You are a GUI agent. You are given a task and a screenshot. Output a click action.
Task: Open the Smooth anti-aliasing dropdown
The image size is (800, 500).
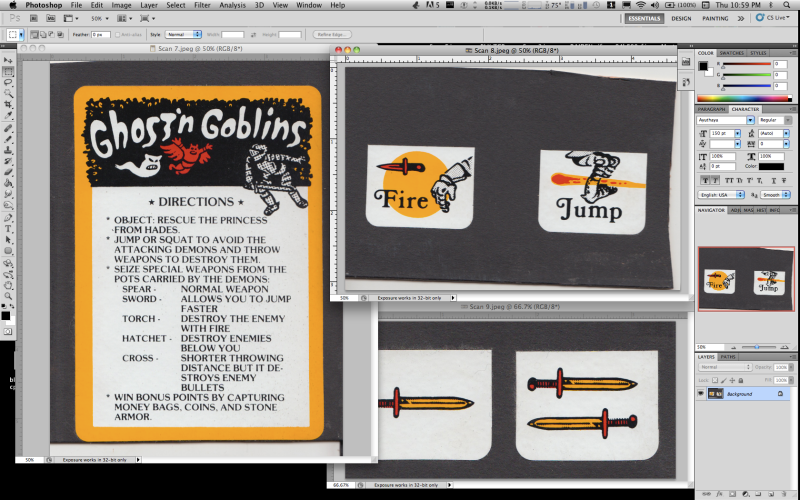point(775,194)
